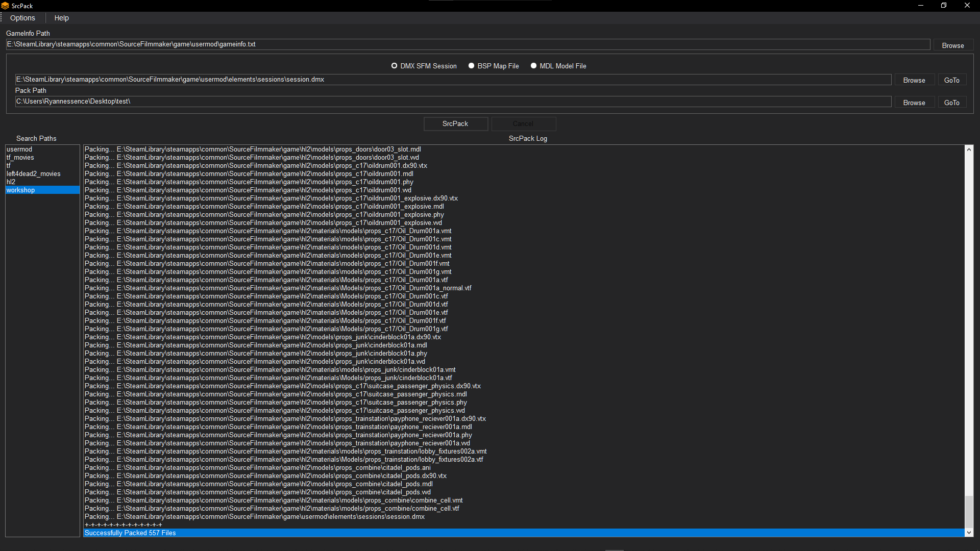Open the Options menu
This screenshot has height=551, width=980.
22,18
